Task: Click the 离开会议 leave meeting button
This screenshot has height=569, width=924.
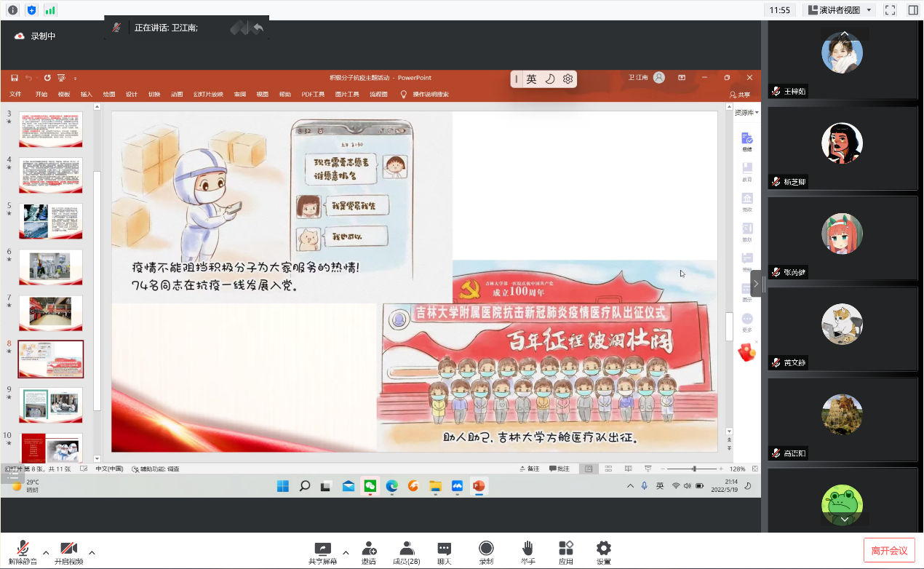Action: tap(889, 550)
